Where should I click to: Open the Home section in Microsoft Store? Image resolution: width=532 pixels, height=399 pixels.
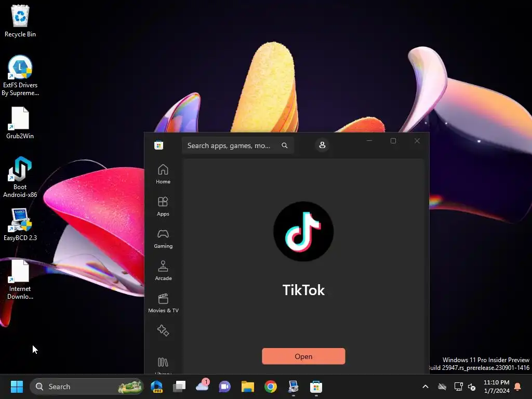click(x=163, y=175)
